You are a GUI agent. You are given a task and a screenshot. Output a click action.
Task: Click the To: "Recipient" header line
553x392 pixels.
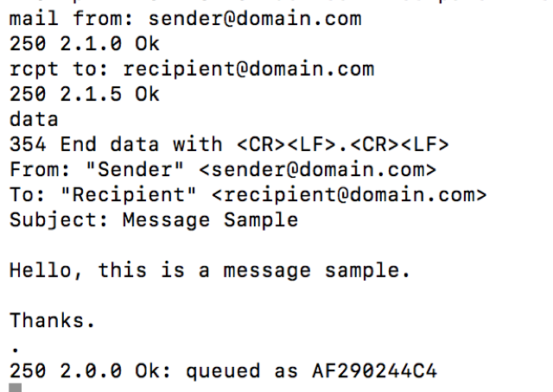(x=248, y=195)
